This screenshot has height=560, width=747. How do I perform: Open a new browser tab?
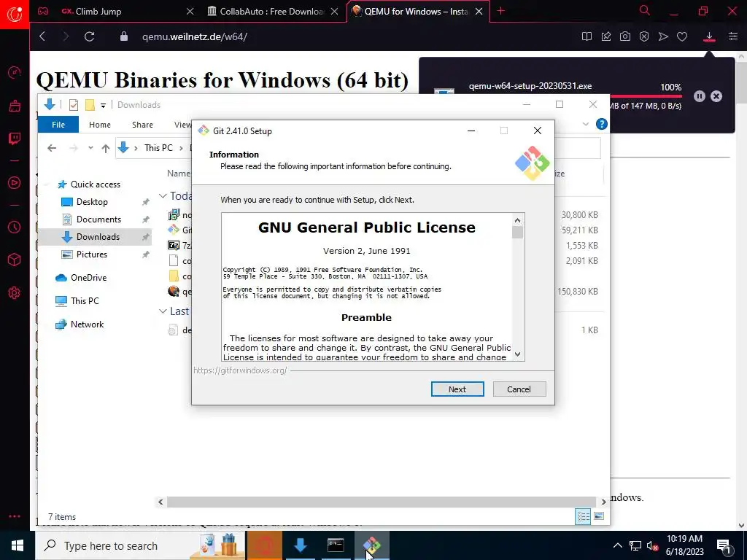pos(500,11)
